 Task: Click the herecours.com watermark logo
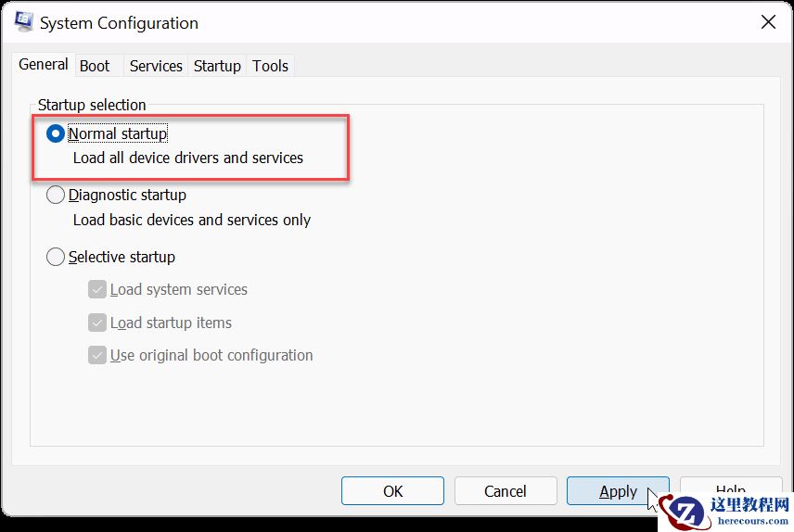(x=725, y=513)
